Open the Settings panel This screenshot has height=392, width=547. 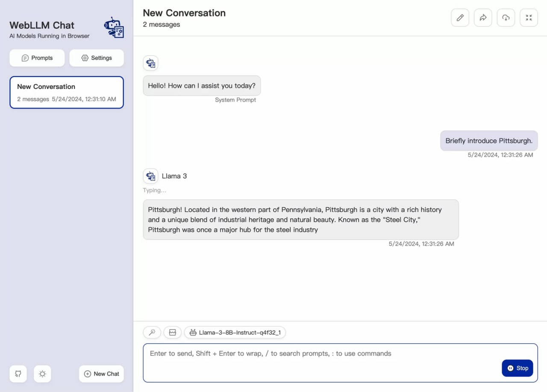(x=97, y=58)
